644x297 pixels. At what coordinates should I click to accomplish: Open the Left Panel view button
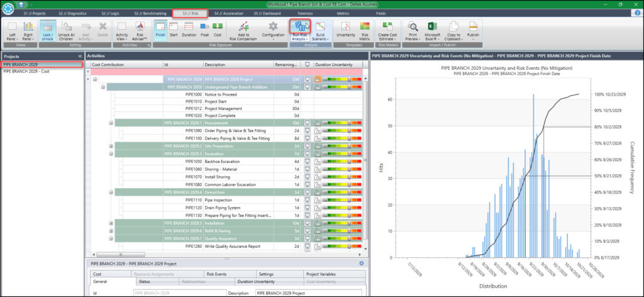(12, 31)
